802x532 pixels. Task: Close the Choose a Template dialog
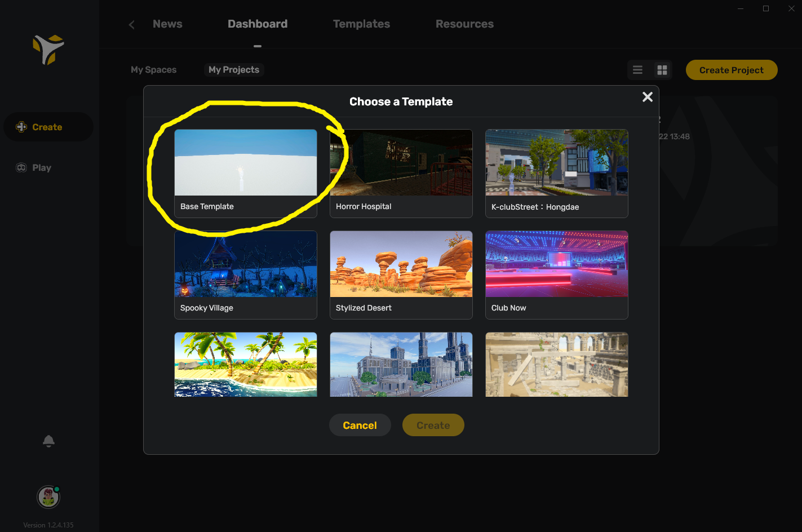(x=648, y=97)
